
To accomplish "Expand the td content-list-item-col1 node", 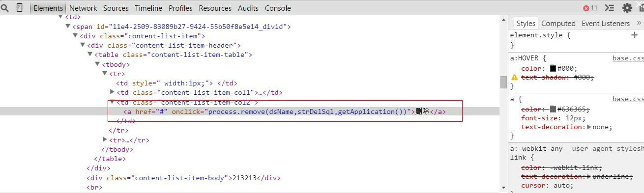I will 112,92.
